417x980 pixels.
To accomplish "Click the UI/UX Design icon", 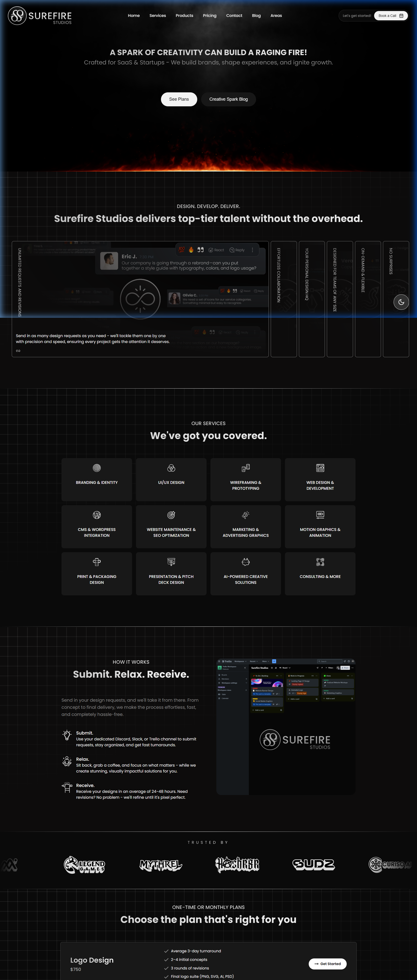I will point(171,467).
